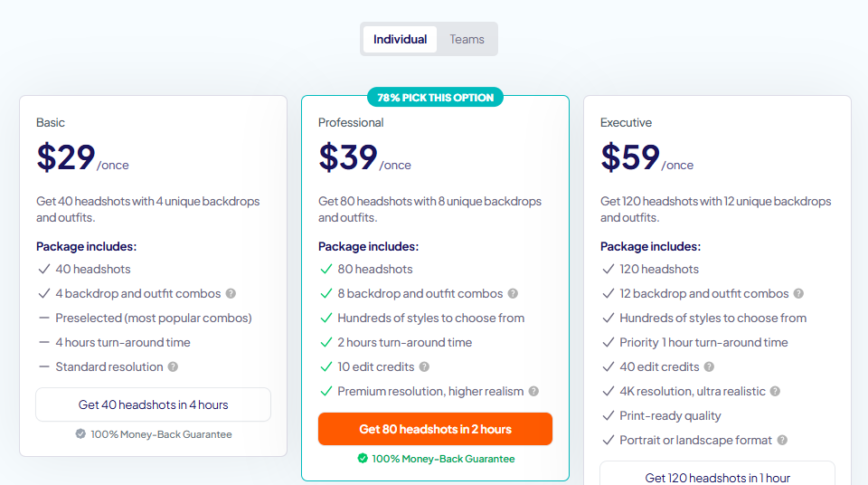Click the gray shield icon under Basic plan
The image size is (868, 485).
click(x=80, y=434)
